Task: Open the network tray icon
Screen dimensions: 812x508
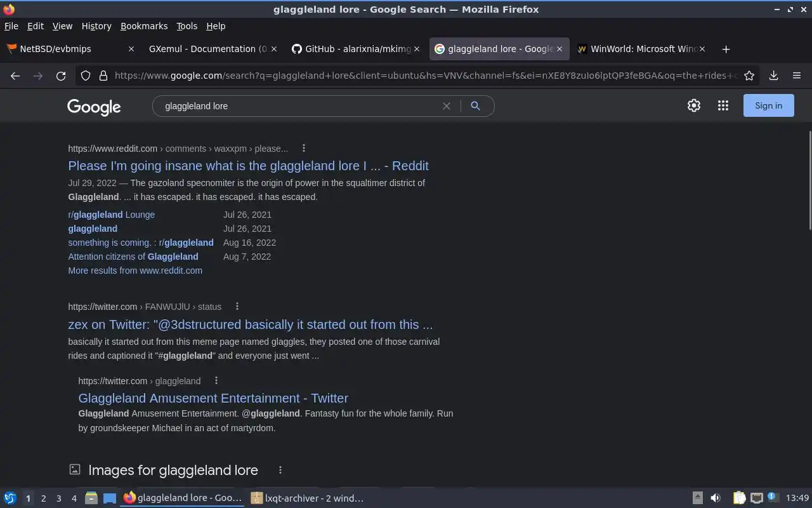Action: [756, 498]
